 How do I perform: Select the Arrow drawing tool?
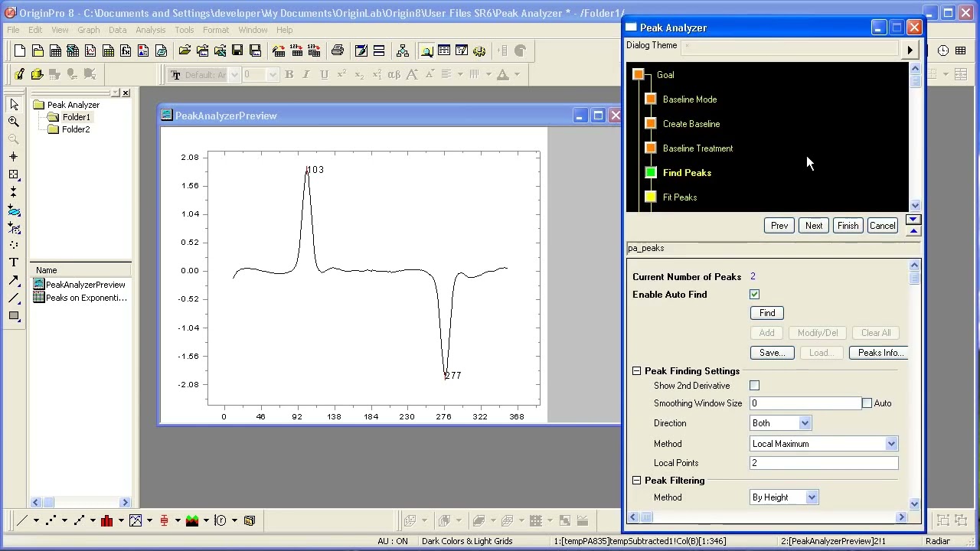point(14,280)
